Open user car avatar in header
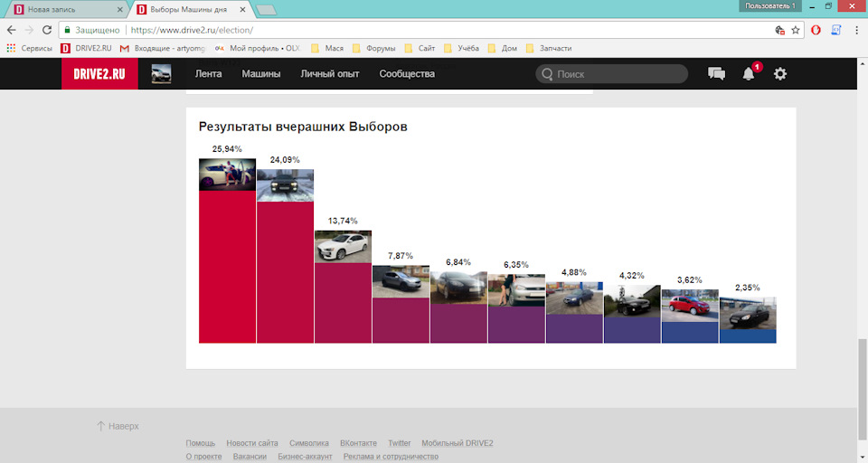Viewport: 868px width, 463px height. pos(161,73)
